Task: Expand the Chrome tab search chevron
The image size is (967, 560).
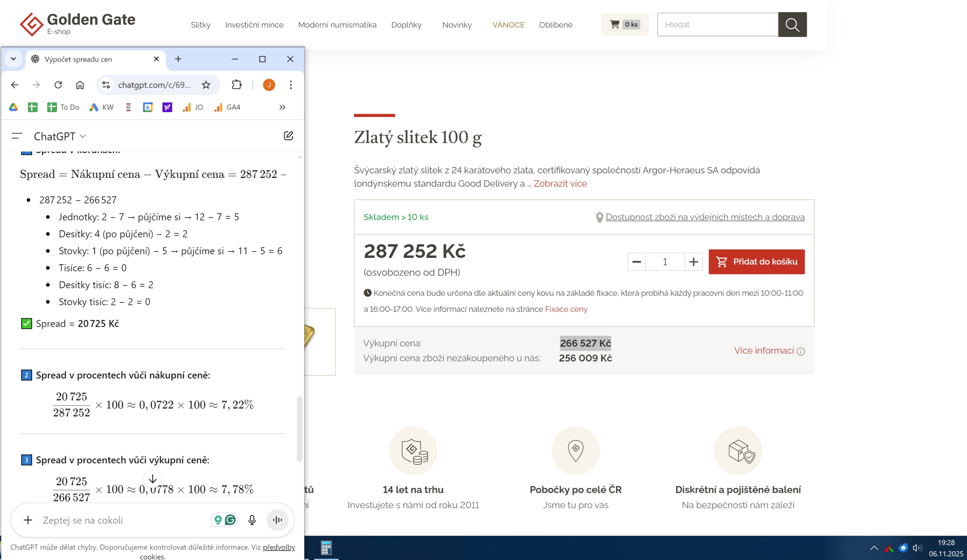Action: [14, 59]
